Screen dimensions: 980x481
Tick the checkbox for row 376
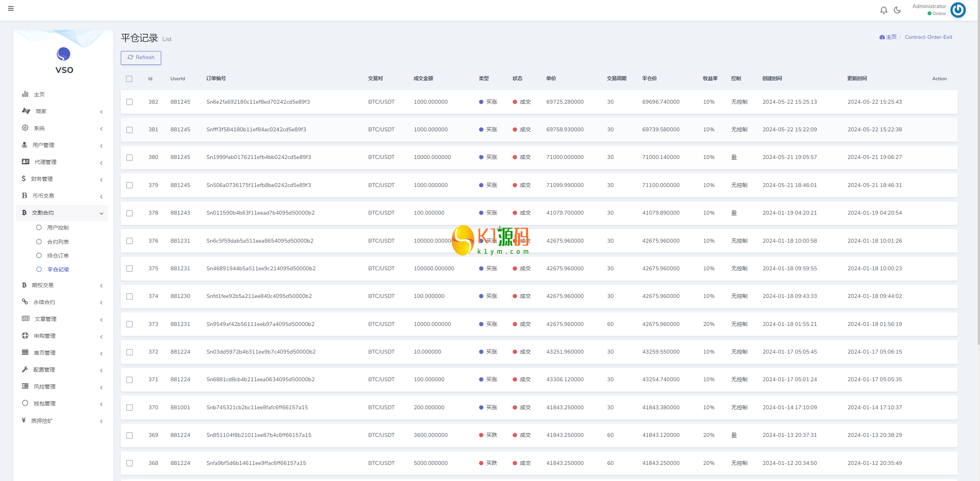130,241
